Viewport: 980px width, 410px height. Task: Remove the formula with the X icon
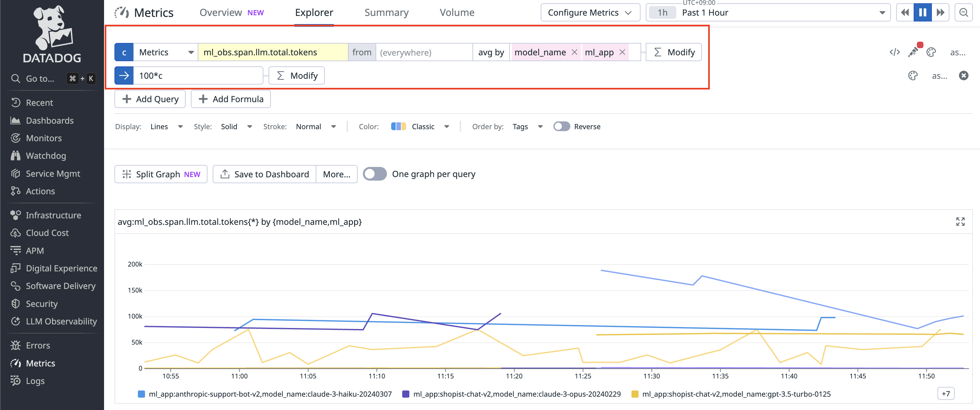(963, 75)
